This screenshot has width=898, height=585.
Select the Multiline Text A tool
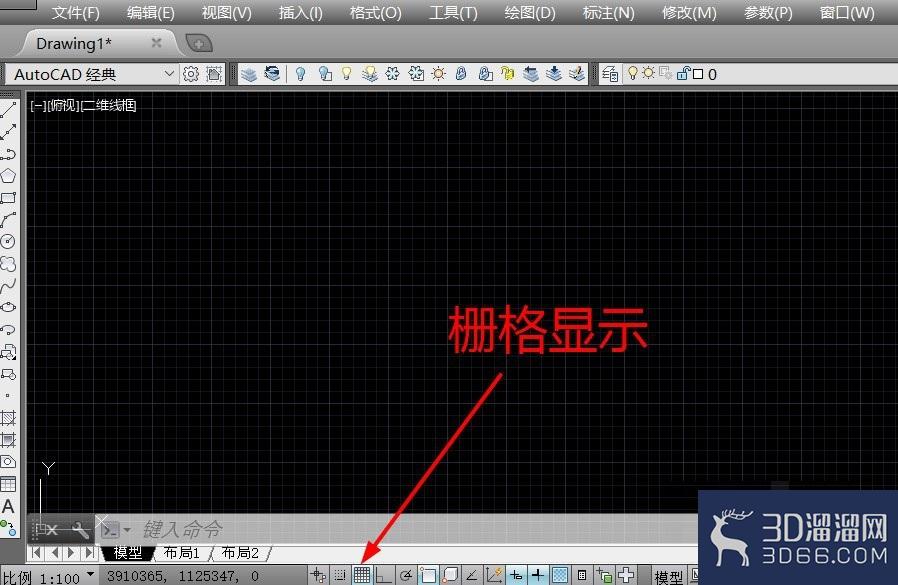[x=8, y=506]
